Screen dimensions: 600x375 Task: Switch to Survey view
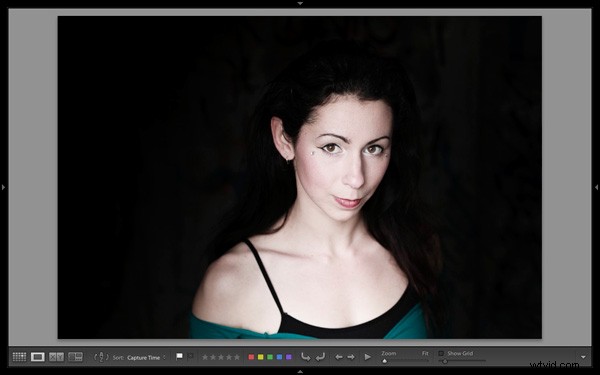(x=75, y=357)
